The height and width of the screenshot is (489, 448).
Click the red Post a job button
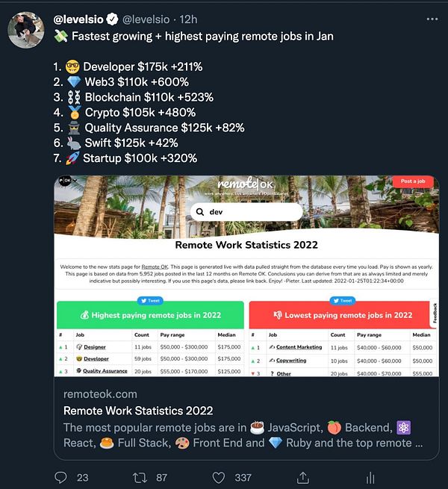[x=413, y=181]
